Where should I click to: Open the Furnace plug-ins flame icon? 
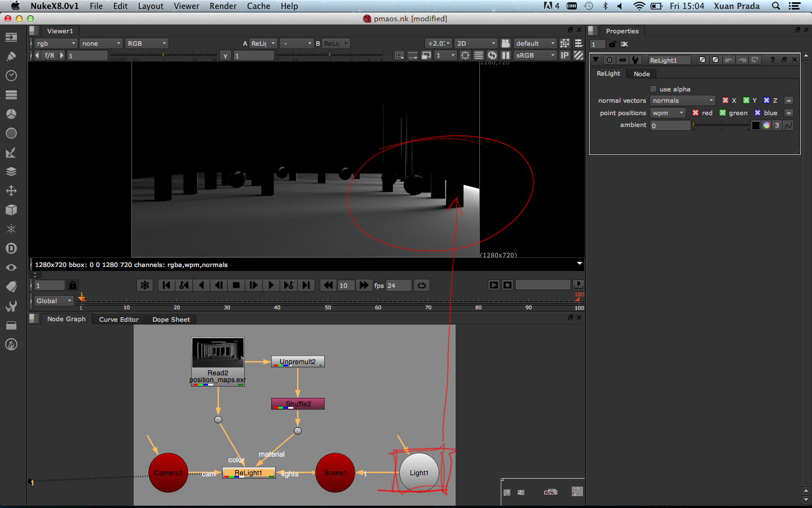[x=11, y=344]
